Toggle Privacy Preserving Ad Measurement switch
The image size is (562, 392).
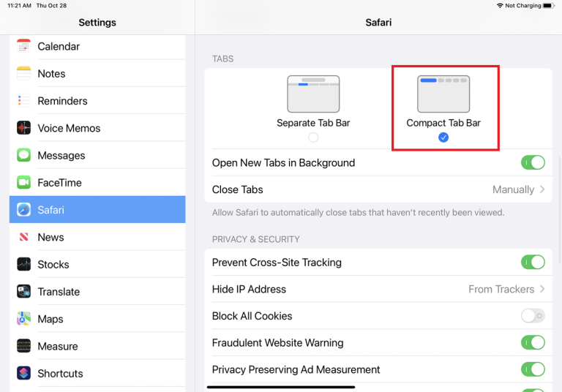coord(532,369)
